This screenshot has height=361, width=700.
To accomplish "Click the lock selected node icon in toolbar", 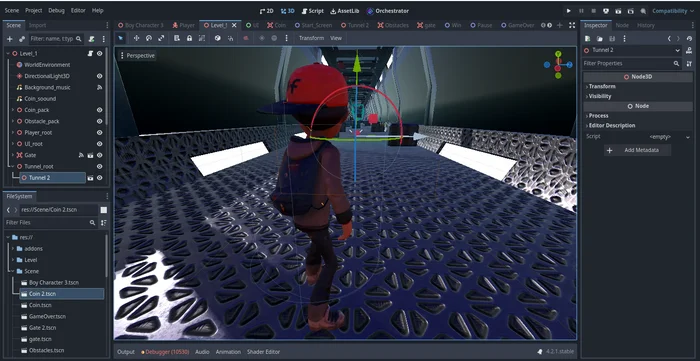I will click(189, 38).
